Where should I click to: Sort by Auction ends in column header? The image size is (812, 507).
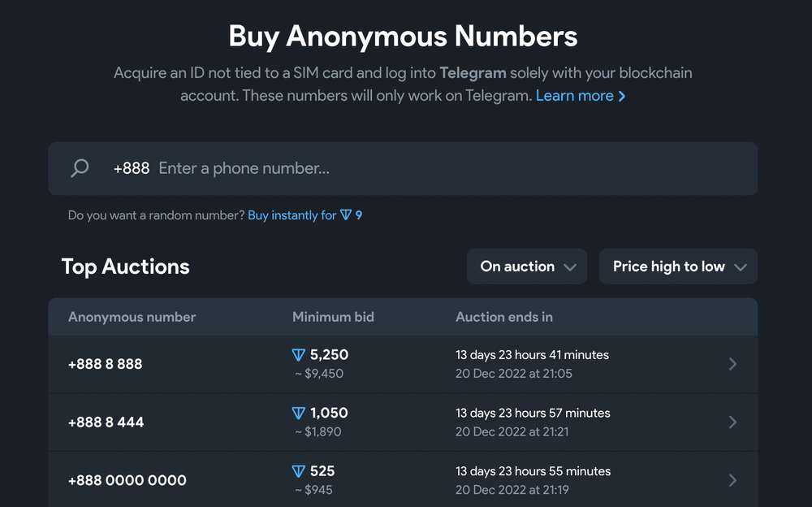[x=503, y=317]
